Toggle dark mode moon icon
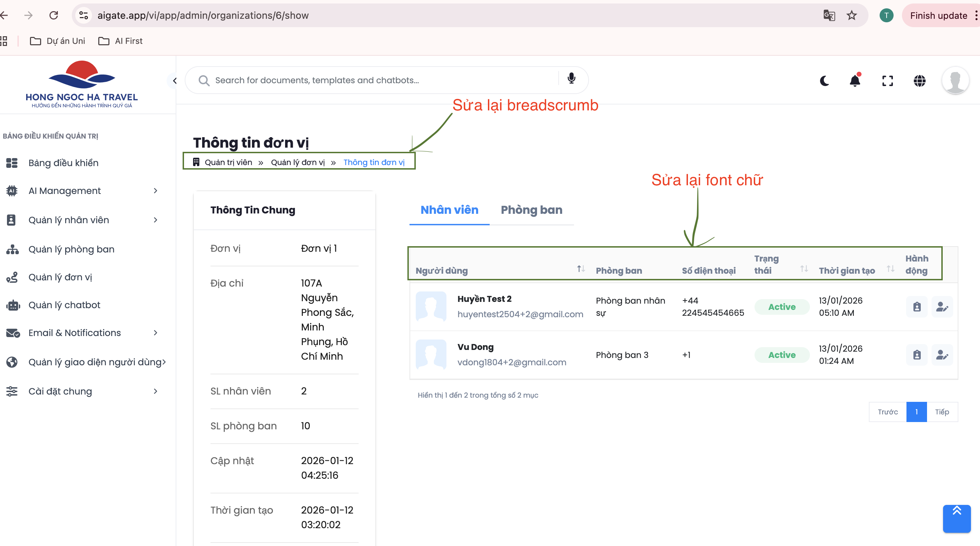 point(824,80)
